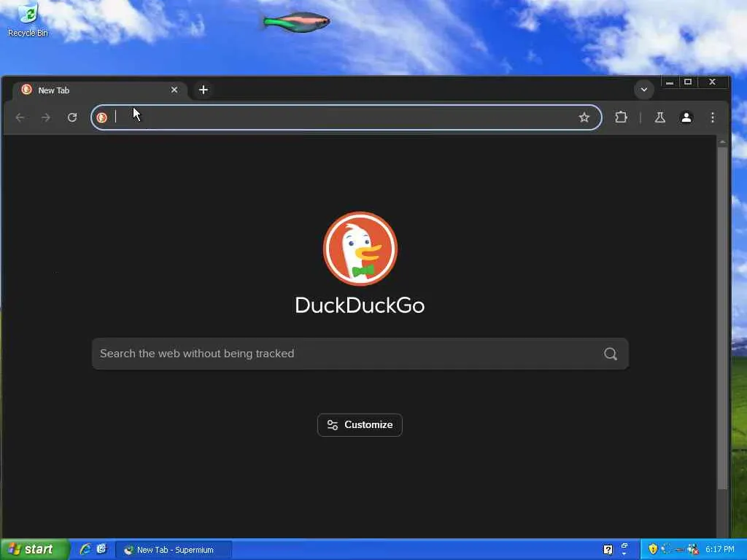The height and width of the screenshot is (560, 747).
Task: Bookmark this tab with the star icon
Action: [584, 117]
